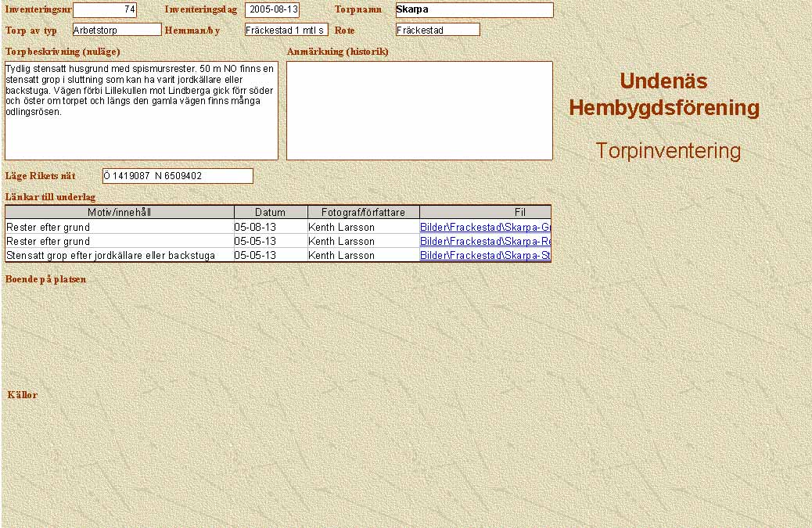This screenshot has height=528, width=812.
Task: Focus the Läge Rikets nät coordinates field
Action: coord(178,176)
